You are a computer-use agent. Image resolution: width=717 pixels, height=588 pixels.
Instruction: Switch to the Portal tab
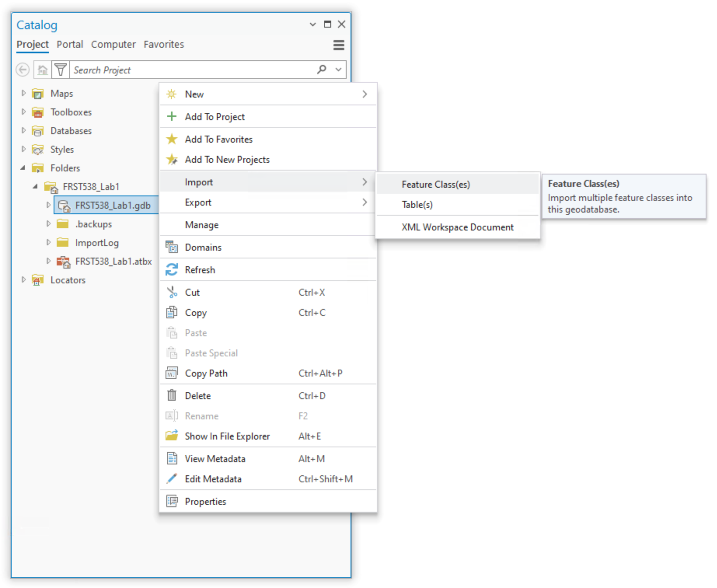[70, 44]
